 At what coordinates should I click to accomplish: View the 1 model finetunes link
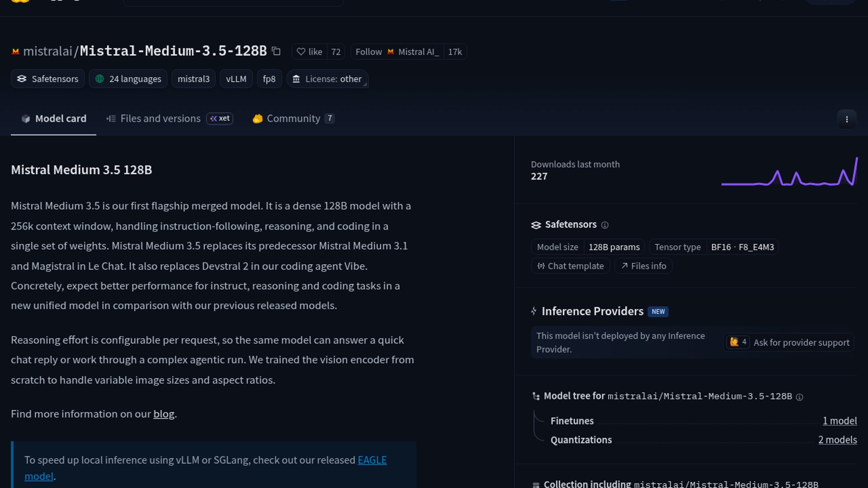coord(840,421)
